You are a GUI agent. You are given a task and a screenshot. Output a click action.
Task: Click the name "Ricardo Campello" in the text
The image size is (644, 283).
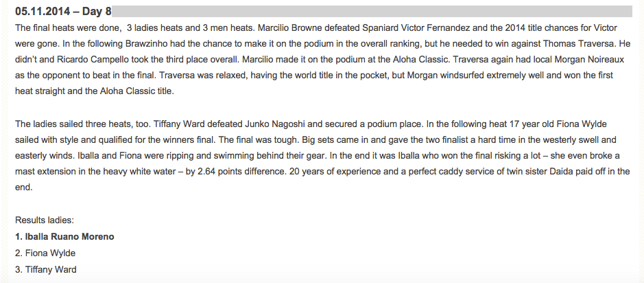click(x=90, y=60)
